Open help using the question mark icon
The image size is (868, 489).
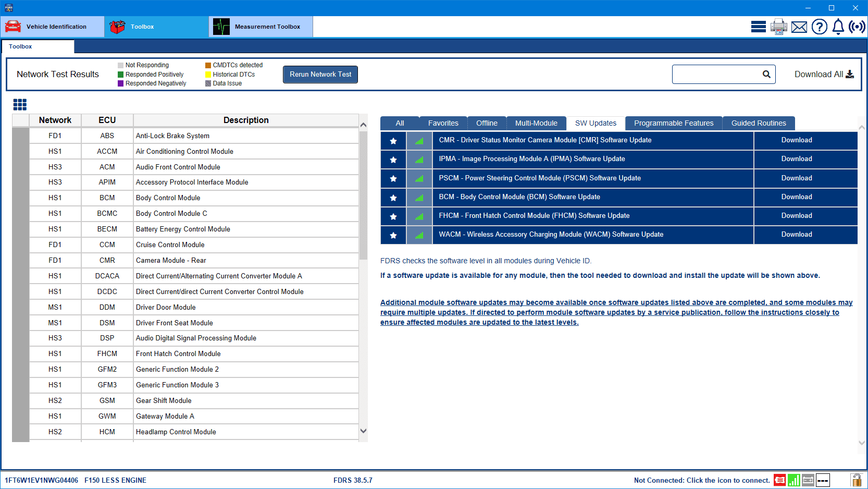pyautogui.click(x=819, y=26)
